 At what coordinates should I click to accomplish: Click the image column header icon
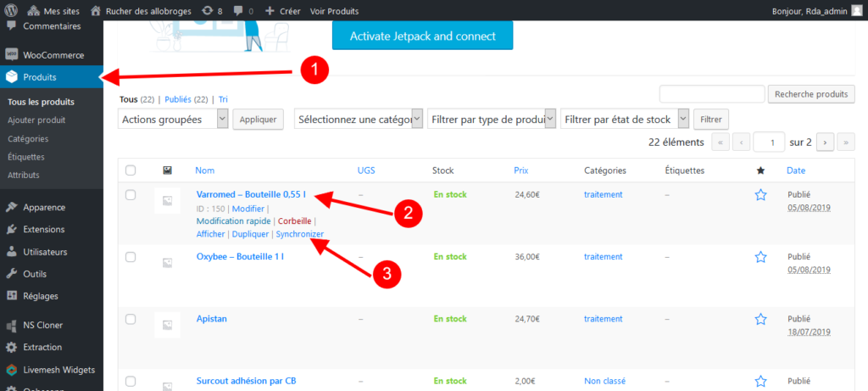coord(167,170)
